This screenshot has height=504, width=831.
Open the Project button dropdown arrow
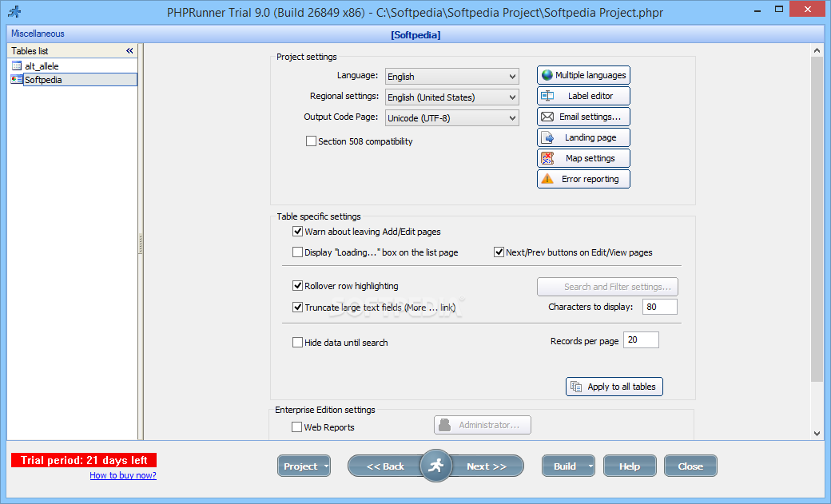click(x=326, y=466)
